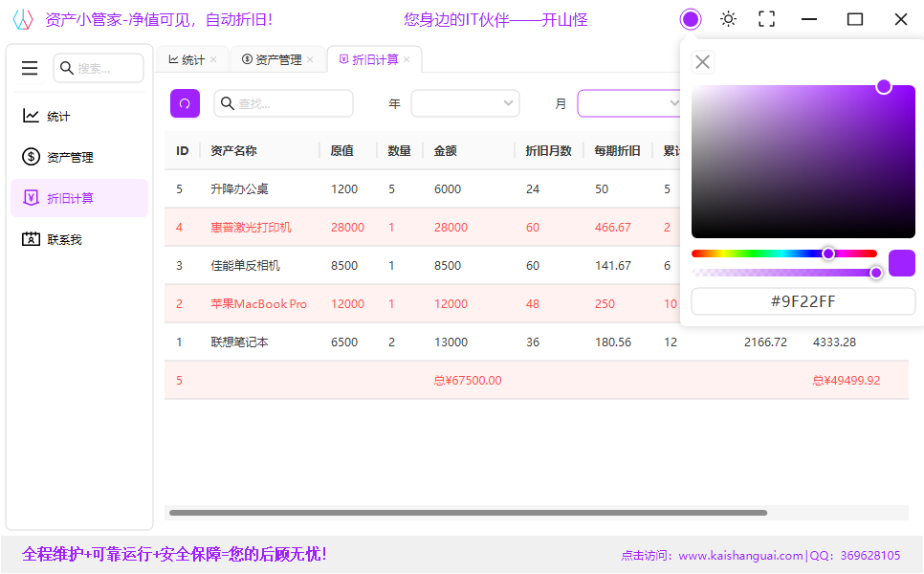This screenshot has width=924, height=574.
Task: Click the purple color preview swatch
Action: (902, 263)
